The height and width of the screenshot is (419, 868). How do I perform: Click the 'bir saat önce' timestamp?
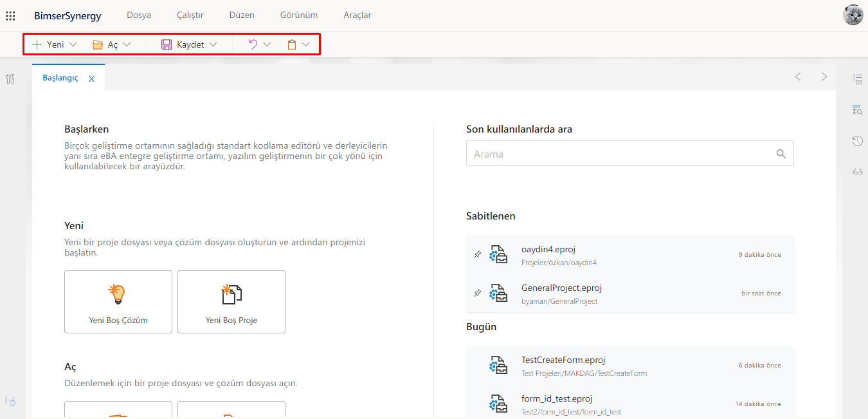pos(761,293)
